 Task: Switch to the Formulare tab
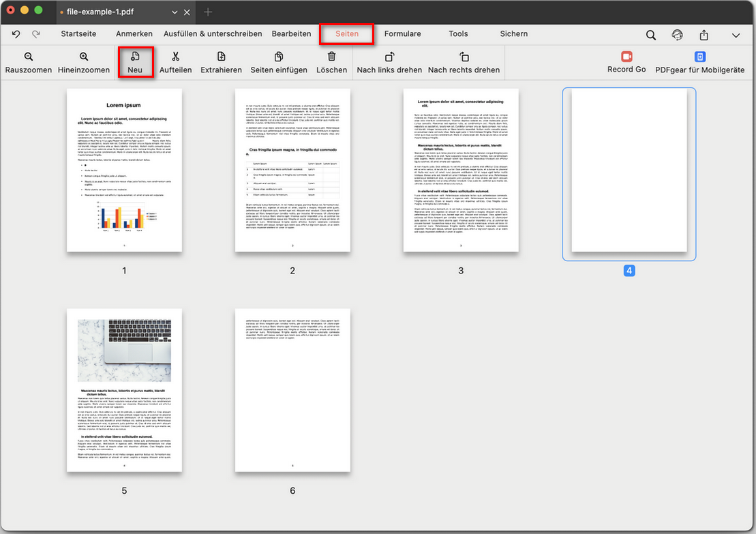(x=403, y=33)
